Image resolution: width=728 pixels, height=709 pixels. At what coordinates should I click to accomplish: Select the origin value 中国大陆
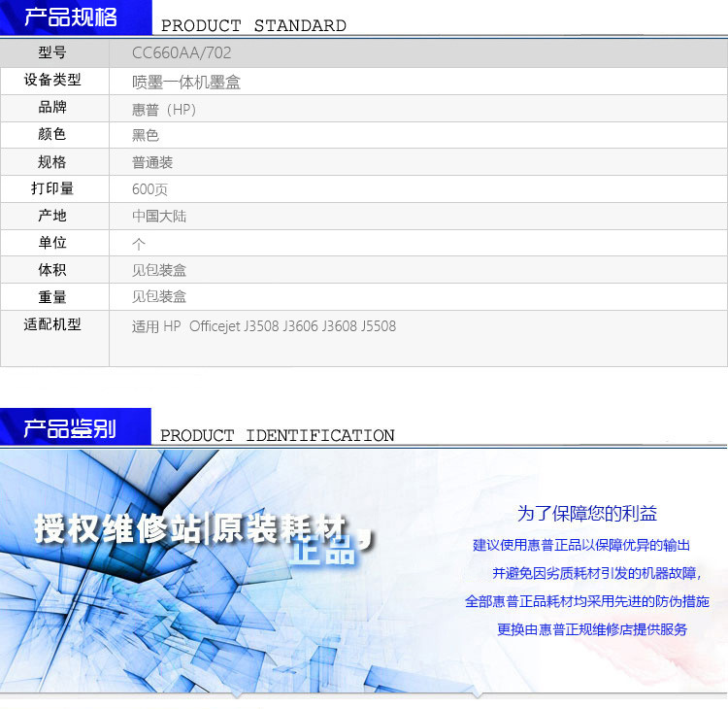point(159,216)
